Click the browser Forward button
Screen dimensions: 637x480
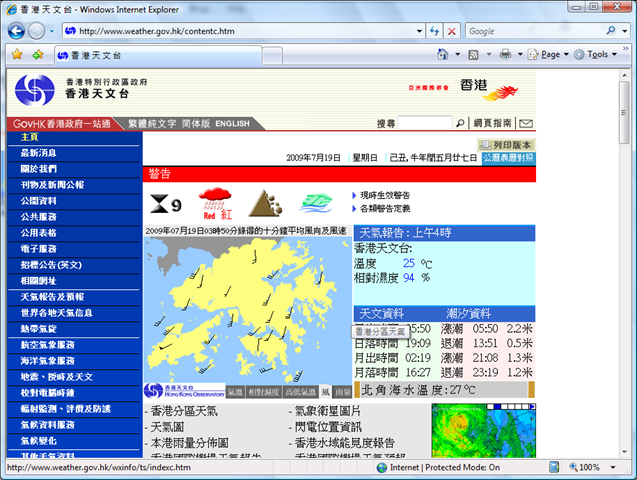tap(37, 31)
